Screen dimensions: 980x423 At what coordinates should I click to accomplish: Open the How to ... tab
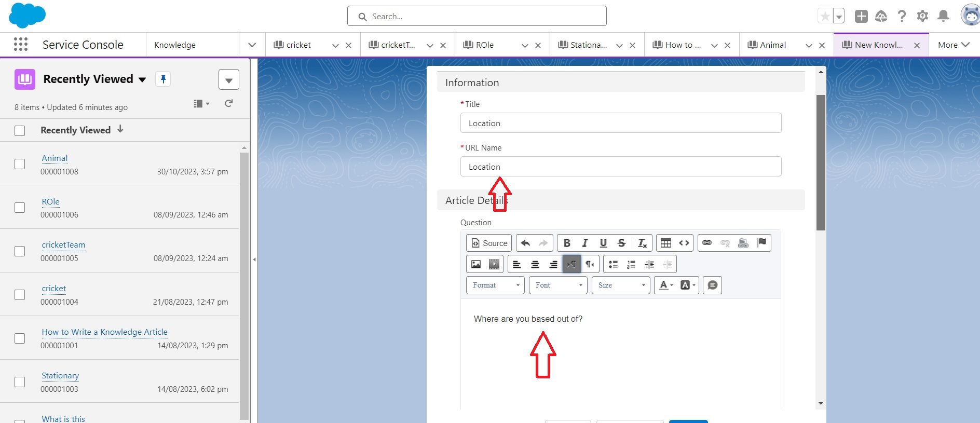[683, 45]
